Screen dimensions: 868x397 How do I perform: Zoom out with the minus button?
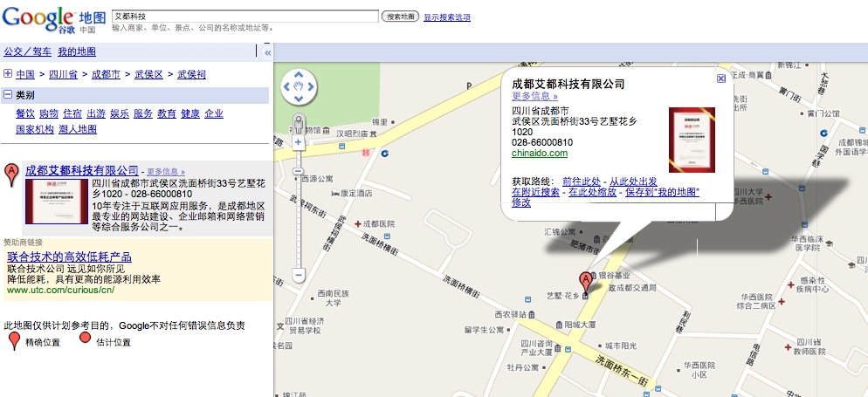pyautogui.click(x=298, y=275)
